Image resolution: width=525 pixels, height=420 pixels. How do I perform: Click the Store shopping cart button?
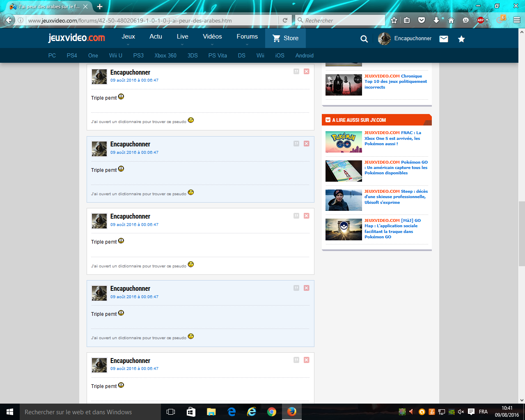coord(286,38)
